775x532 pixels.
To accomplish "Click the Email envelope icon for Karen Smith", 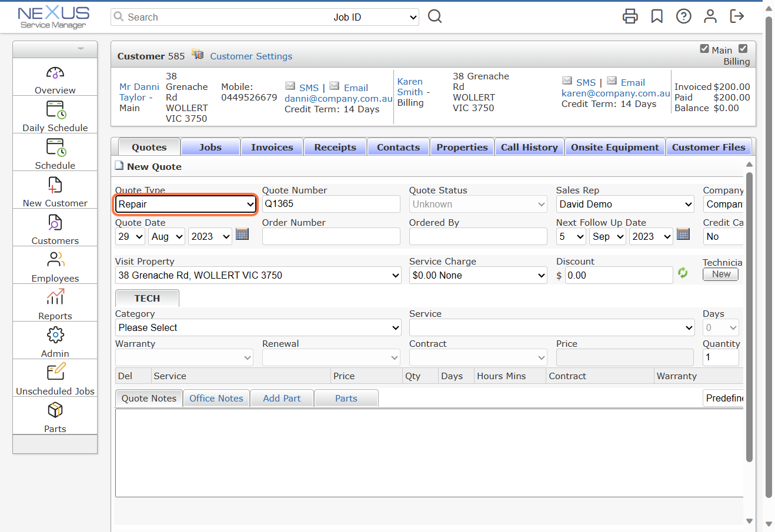I will coord(612,81).
